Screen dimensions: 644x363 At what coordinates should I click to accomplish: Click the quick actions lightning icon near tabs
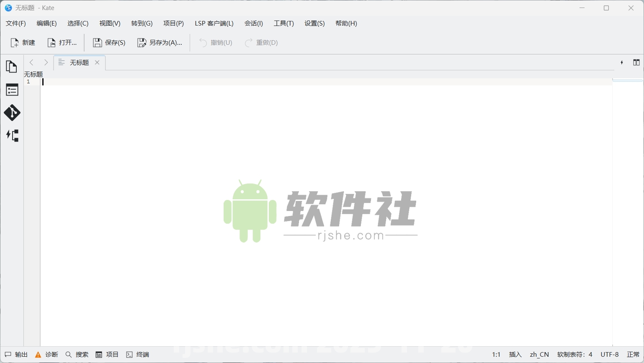pyautogui.click(x=621, y=62)
